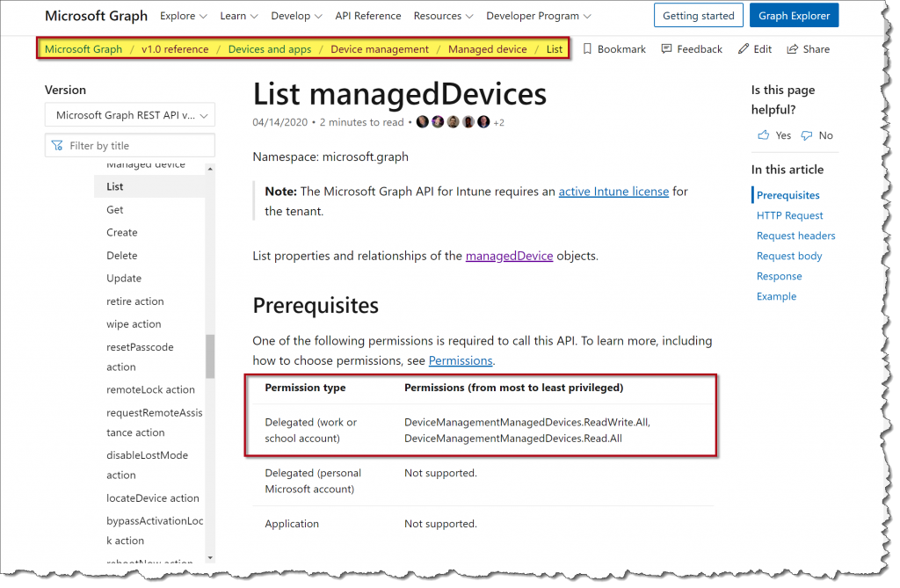Image resolution: width=900 pixels, height=588 pixels.
Task: Open the API Reference menu item
Action: coord(367,16)
